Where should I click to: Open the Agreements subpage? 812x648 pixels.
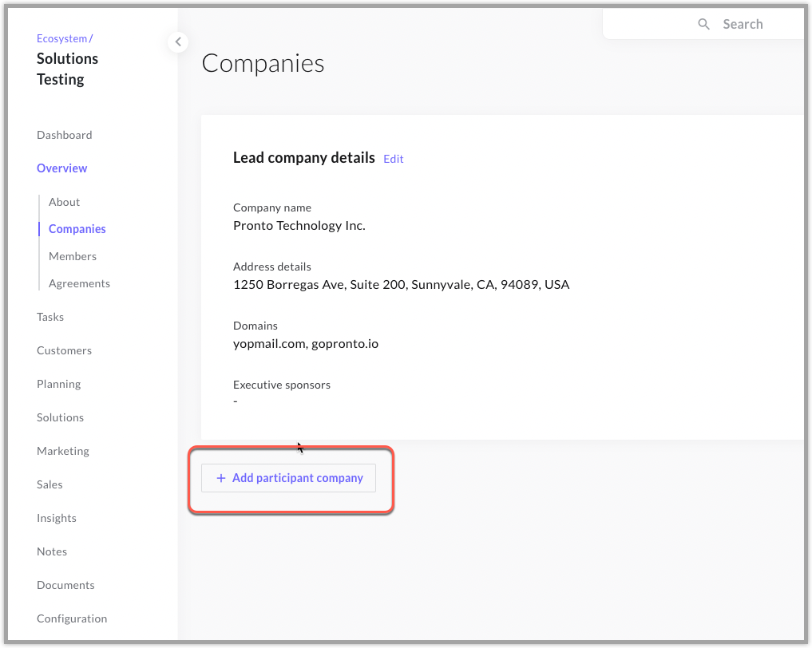coord(79,283)
